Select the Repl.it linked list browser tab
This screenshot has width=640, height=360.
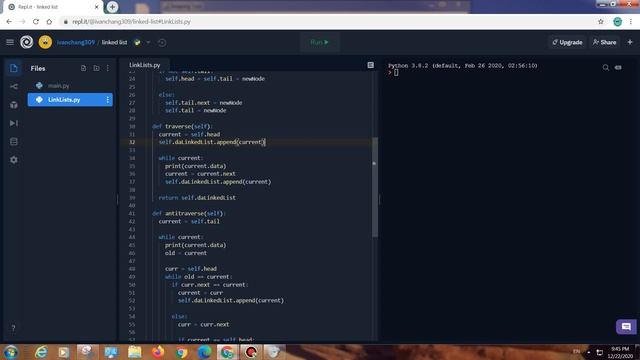53,7
